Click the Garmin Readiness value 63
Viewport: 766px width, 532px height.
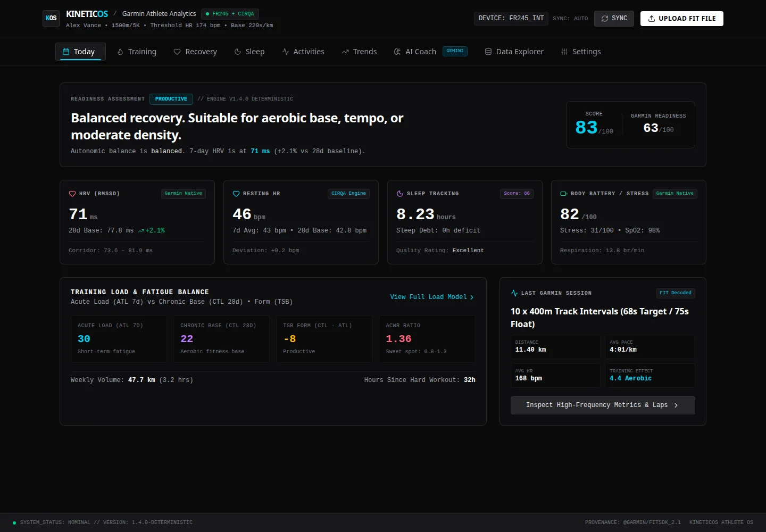[651, 128]
